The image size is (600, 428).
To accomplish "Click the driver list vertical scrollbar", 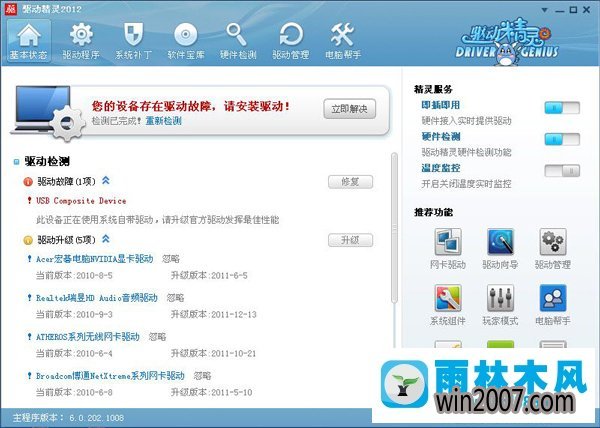I will pyautogui.click(x=395, y=228).
